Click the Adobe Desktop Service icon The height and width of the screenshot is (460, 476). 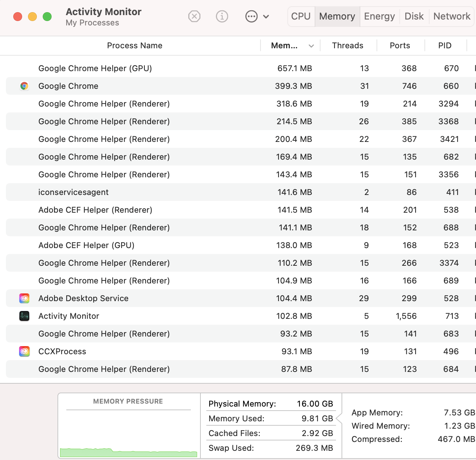pos(24,298)
